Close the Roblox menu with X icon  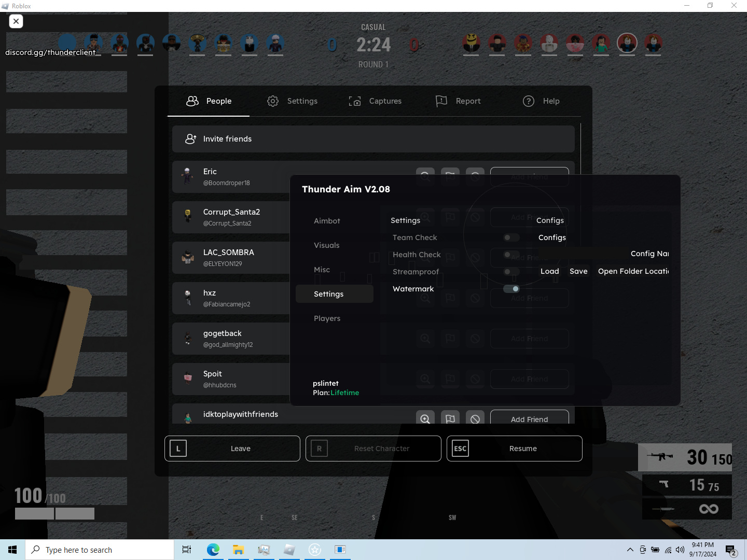tap(16, 21)
